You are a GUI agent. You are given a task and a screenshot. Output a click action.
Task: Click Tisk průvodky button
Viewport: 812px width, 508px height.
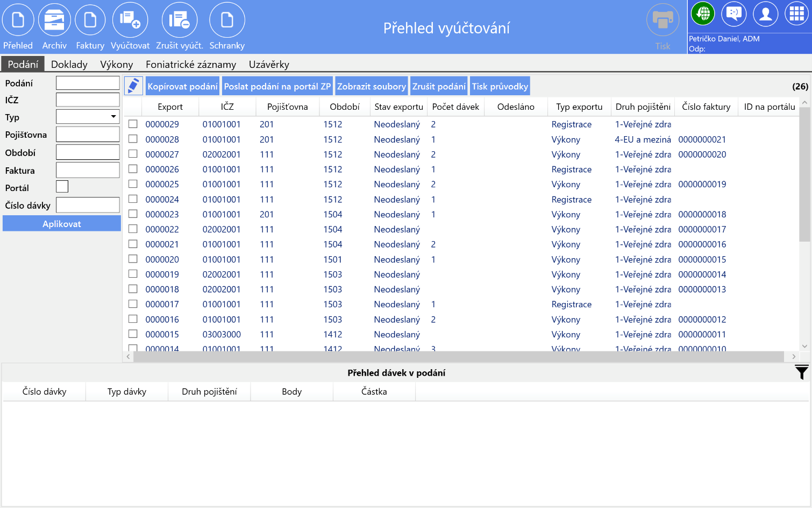coord(500,86)
